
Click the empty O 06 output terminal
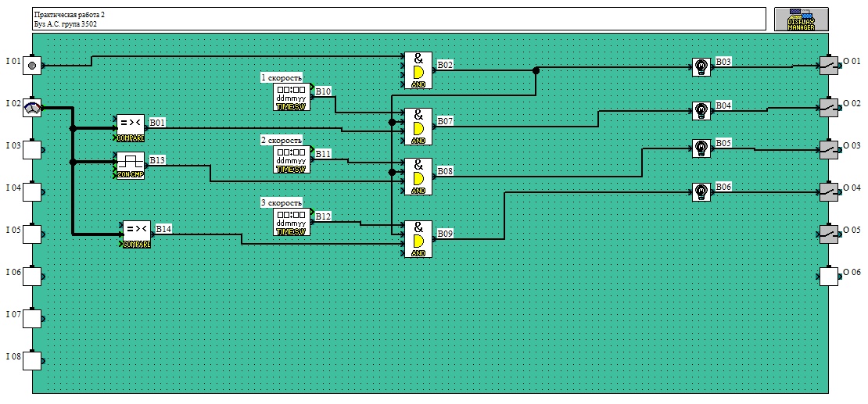[x=829, y=276]
